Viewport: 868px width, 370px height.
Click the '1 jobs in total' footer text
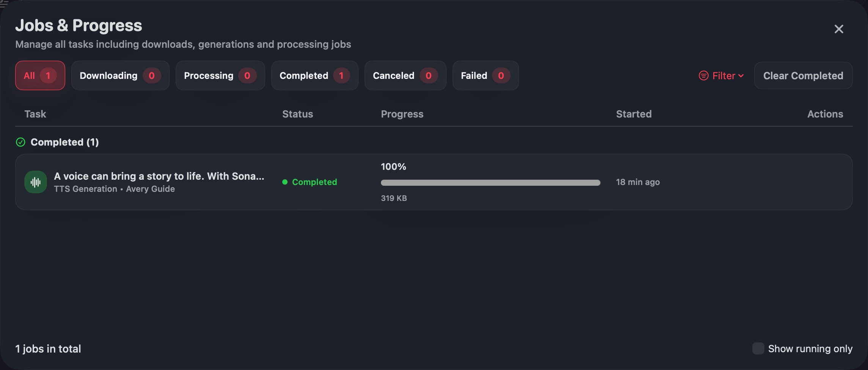[48, 349]
